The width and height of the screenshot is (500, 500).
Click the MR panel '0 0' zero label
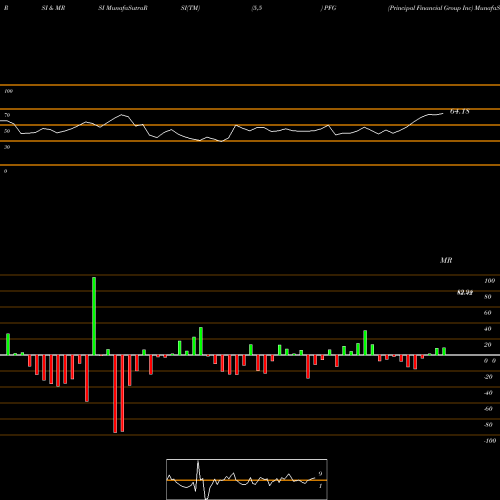[x=490, y=361]
